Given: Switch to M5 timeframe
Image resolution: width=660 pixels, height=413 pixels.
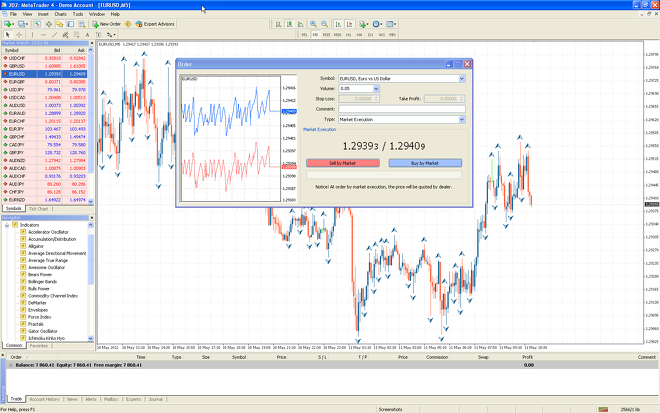Looking at the screenshot, I should pos(315,35).
